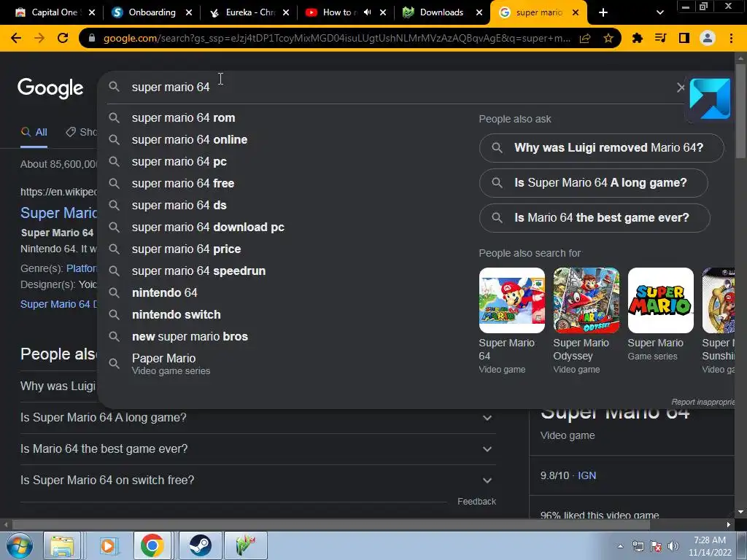Open the media player taskbar icon
The height and width of the screenshot is (560, 747).
[x=108, y=545]
